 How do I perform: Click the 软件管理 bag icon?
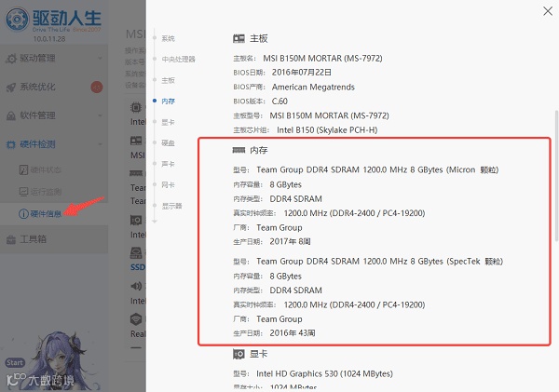11,115
